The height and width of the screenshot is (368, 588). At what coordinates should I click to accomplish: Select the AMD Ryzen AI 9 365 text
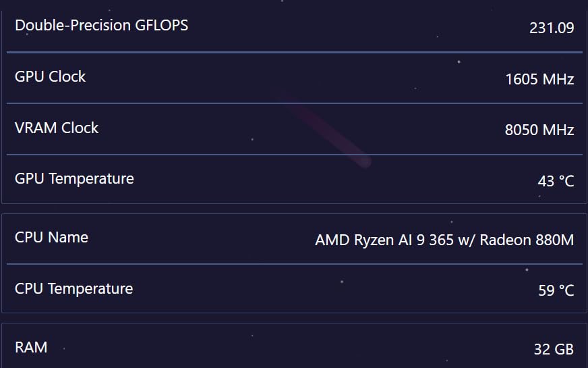(384, 240)
